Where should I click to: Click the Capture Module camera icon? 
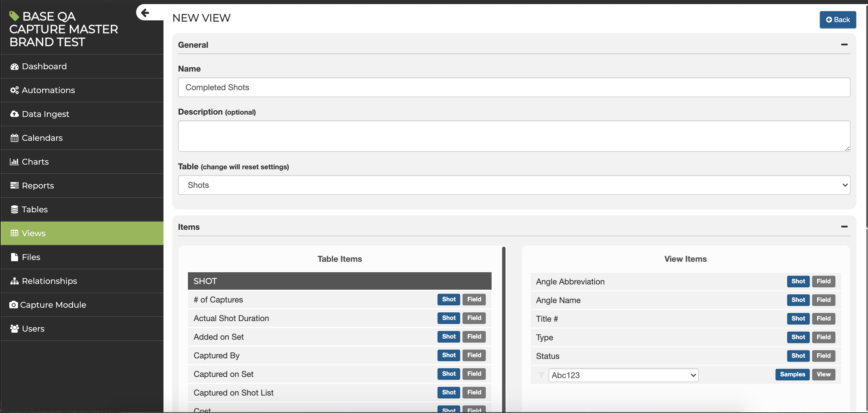(x=13, y=305)
